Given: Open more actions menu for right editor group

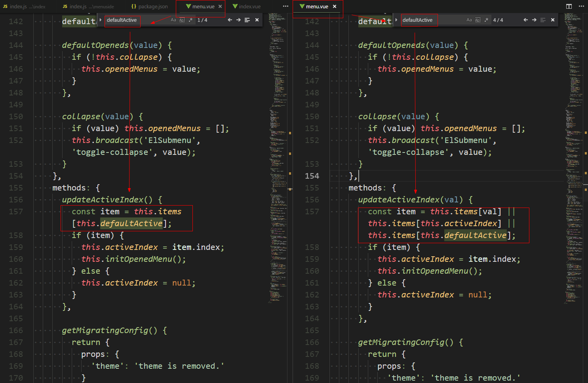Looking at the screenshot, I should pyautogui.click(x=581, y=6).
